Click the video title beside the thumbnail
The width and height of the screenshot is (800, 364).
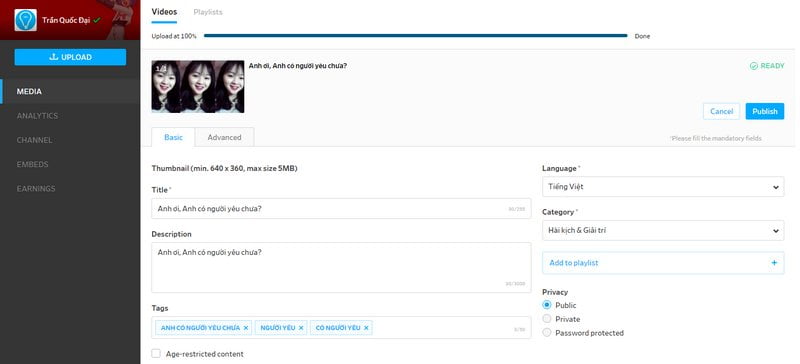pyautogui.click(x=298, y=65)
